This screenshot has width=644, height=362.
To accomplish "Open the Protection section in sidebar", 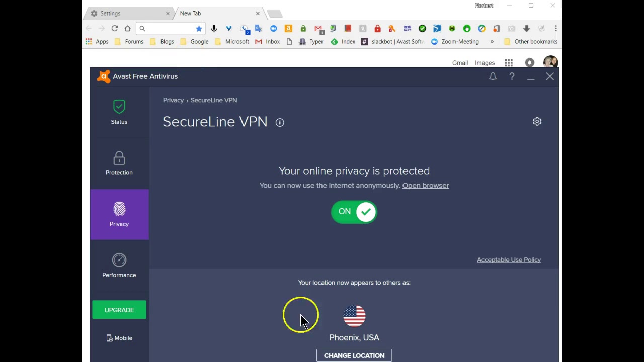I will pos(119,163).
